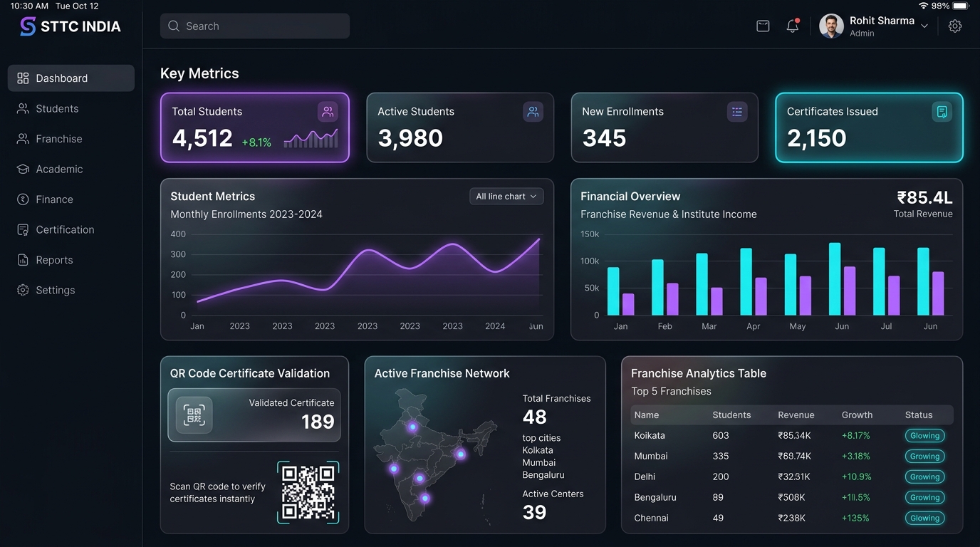Screen dimensions: 980x547
Task: Open the All line chart dropdown
Action: 506,197
